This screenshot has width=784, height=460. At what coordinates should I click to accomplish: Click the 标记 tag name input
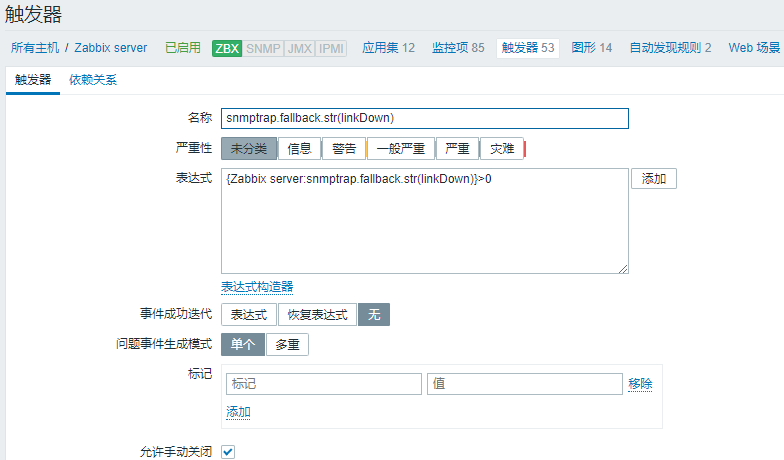coord(324,384)
